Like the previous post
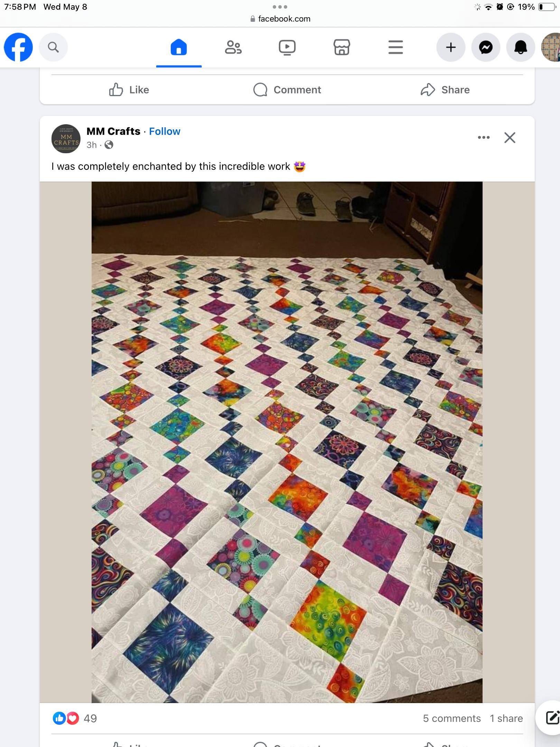This screenshot has height=747, width=560. pos(129,90)
